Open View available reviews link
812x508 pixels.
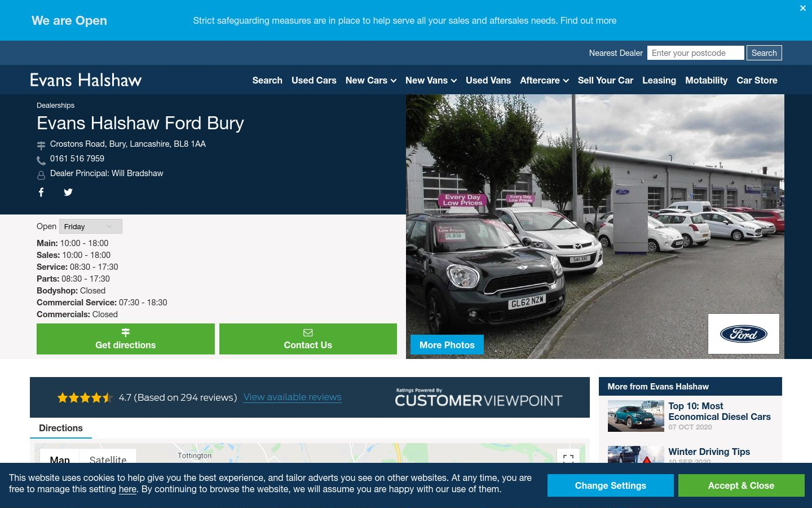click(x=293, y=397)
